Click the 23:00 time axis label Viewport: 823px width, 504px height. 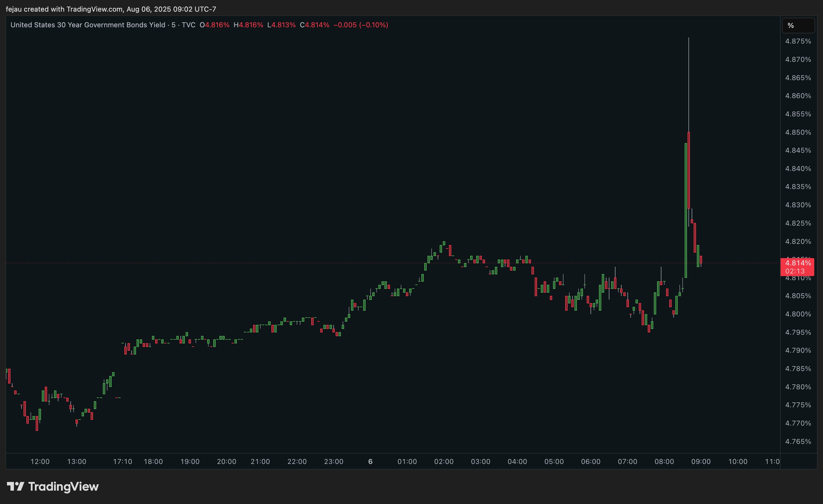pos(334,462)
